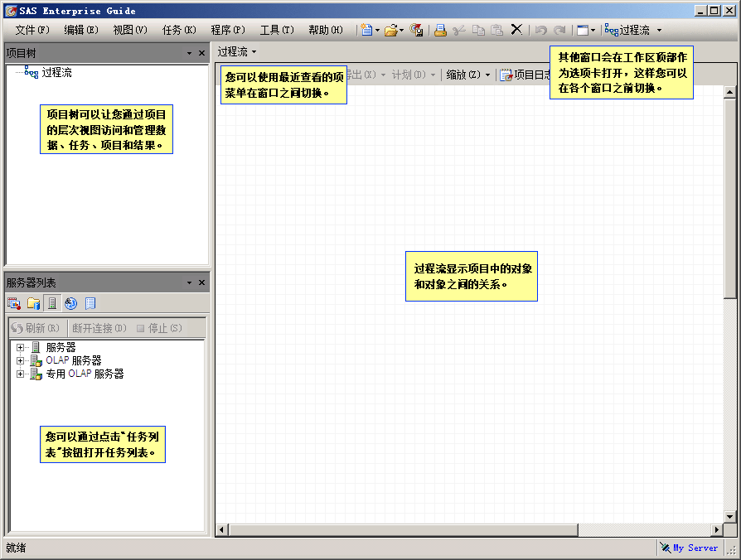Click My Server in the status bar
Screen dimensions: 741x560
point(695,548)
